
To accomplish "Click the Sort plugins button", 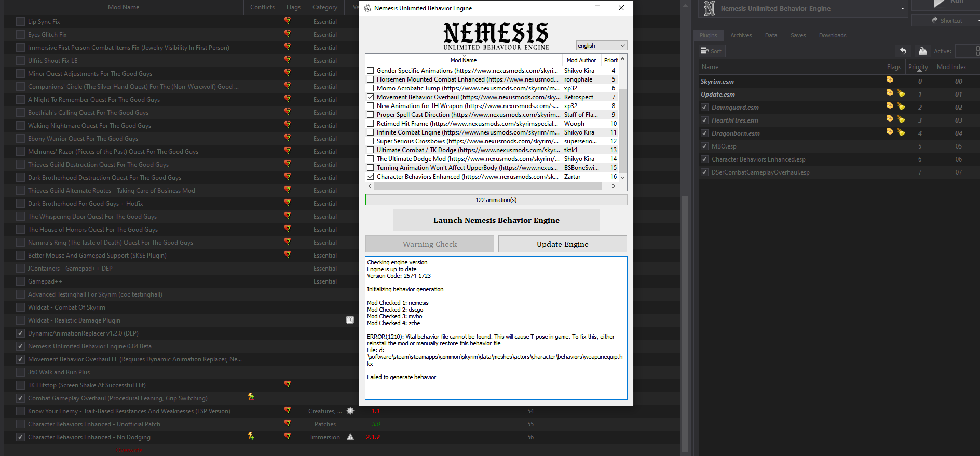I will tap(712, 51).
